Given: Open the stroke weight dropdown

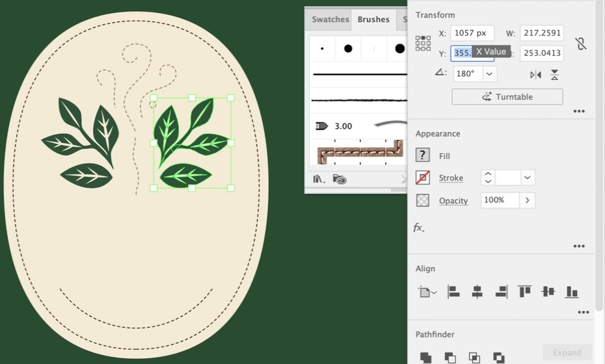Looking at the screenshot, I should (x=527, y=177).
